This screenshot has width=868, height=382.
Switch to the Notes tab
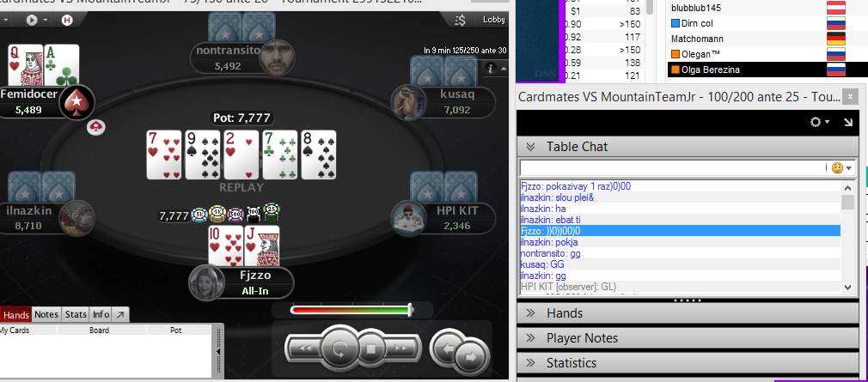[x=46, y=314]
